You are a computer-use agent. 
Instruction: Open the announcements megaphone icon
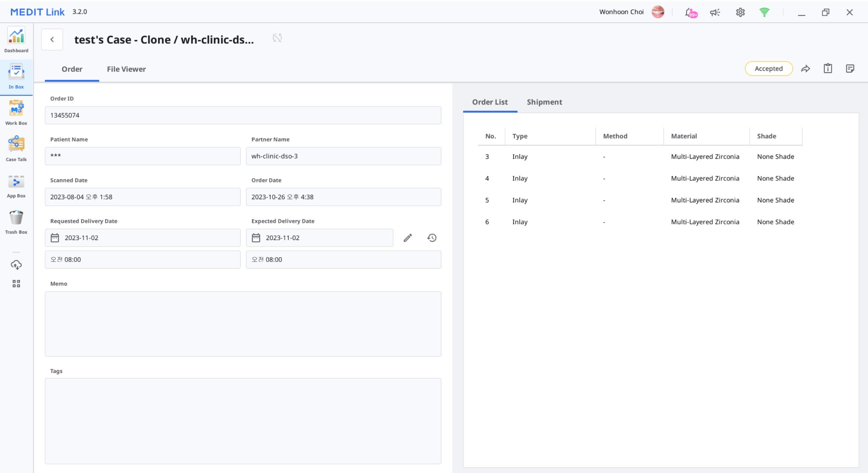[x=715, y=13]
